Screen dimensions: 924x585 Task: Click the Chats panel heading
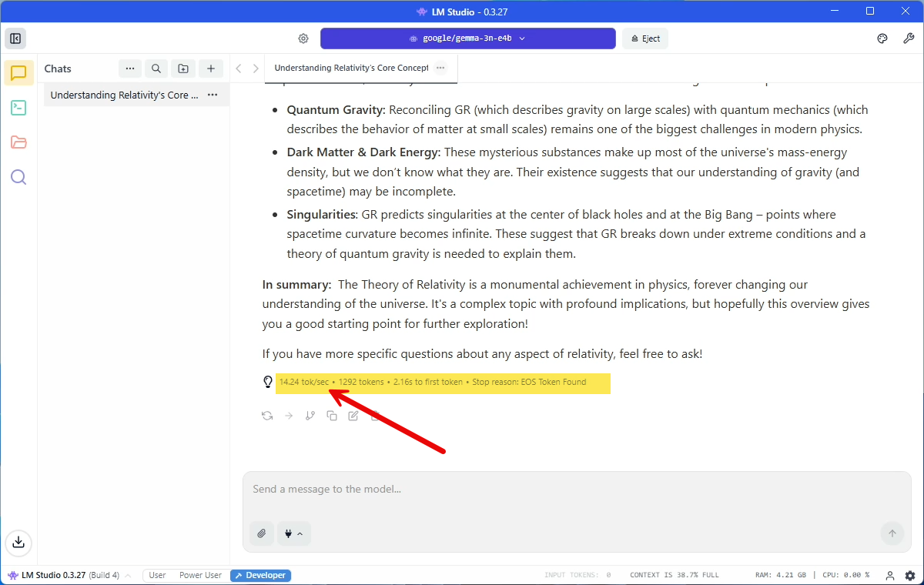(x=58, y=69)
